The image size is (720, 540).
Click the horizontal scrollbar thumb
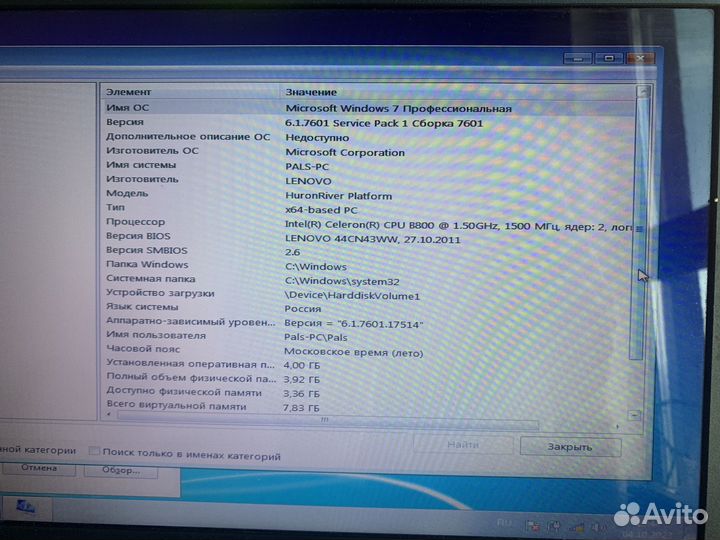click(327, 420)
